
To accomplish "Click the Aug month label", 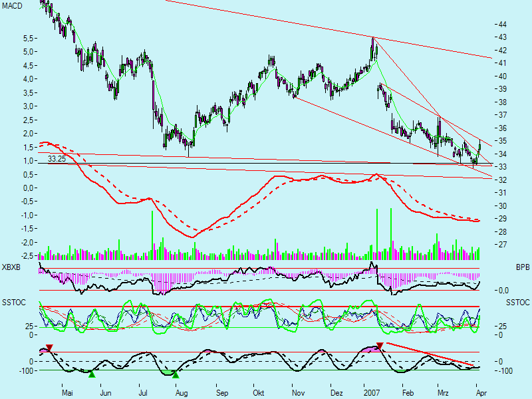I will pyautogui.click(x=182, y=393).
